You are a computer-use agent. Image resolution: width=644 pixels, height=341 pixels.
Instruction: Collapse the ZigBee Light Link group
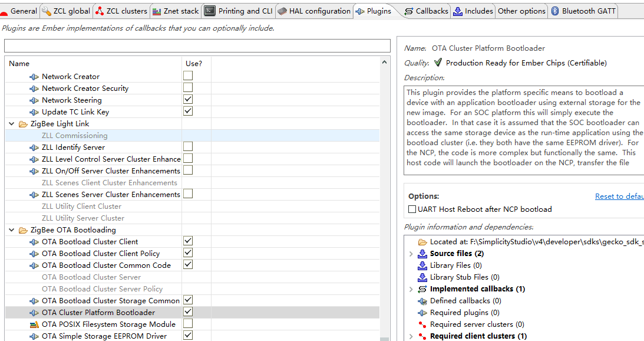coord(12,124)
